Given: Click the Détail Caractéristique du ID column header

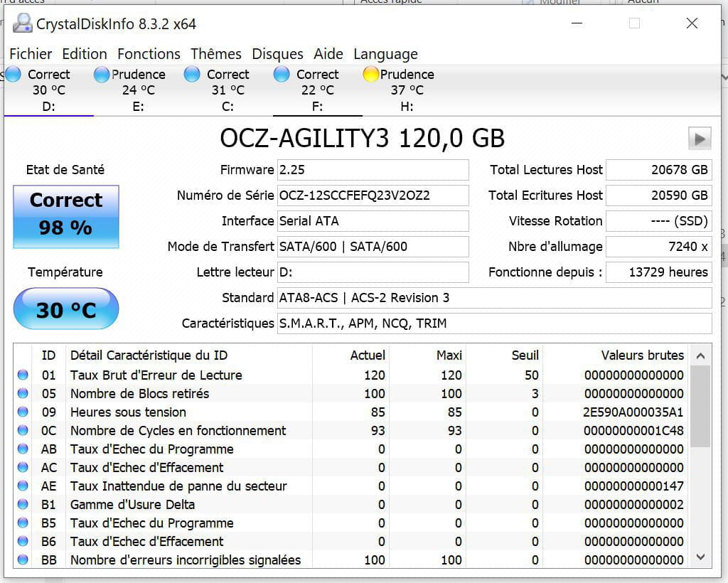Looking at the screenshot, I should coord(189,355).
